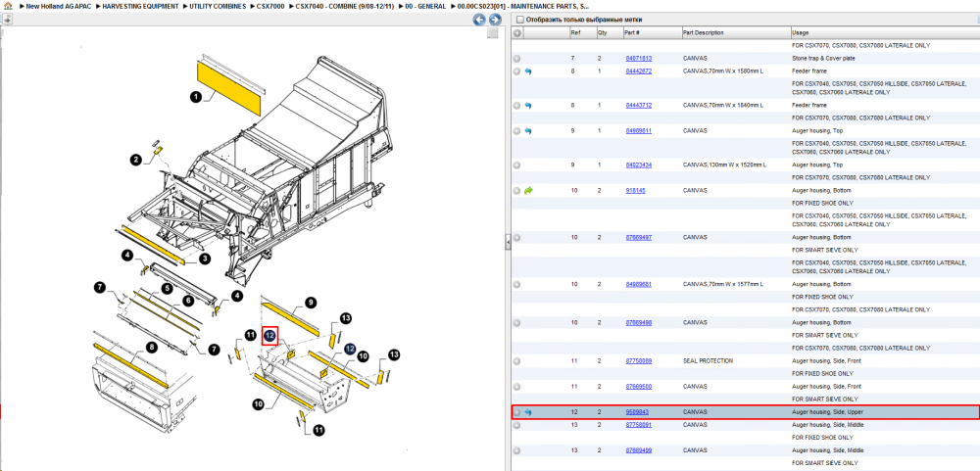Click the green supersession arrow for part 918145
This screenshot has height=471, width=980.
(x=528, y=191)
